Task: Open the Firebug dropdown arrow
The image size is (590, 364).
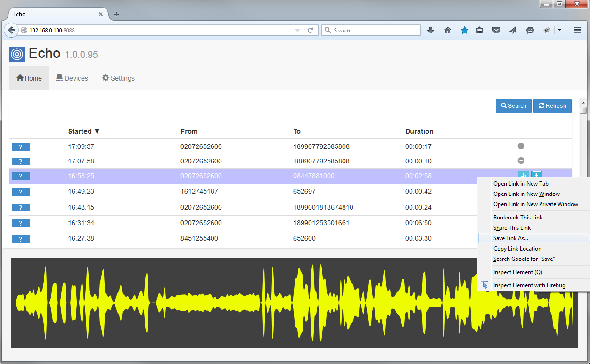Action: coord(559,30)
